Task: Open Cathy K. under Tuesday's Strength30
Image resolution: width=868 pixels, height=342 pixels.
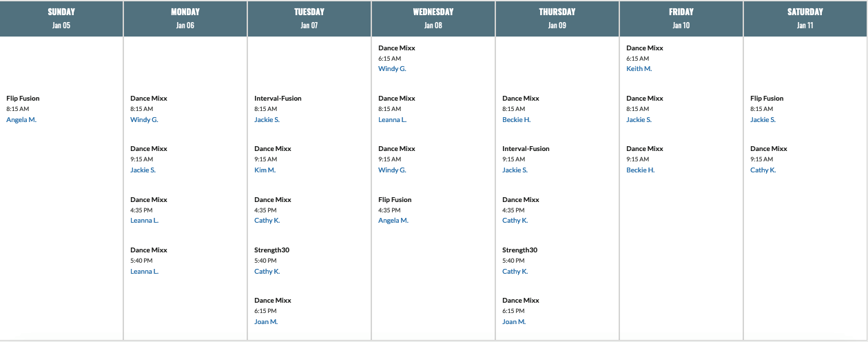Action: [267, 271]
